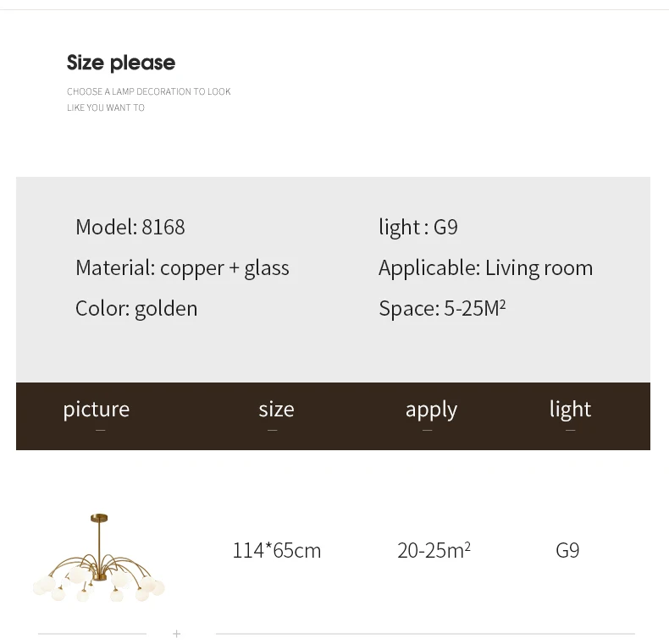Viewport: 669px width, 644px height.
Task: Click the chandelier product thumbnail
Action: click(x=98, y=558)
